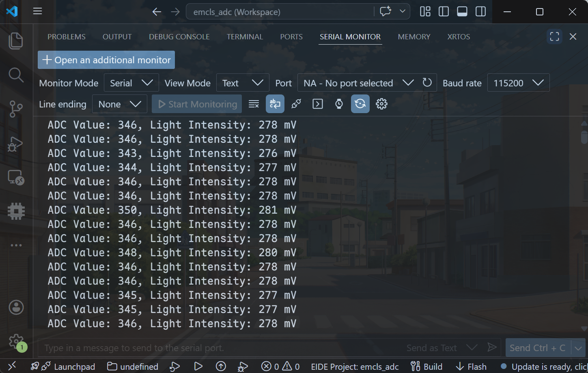Refresh the serial port list

pos(427,83)
